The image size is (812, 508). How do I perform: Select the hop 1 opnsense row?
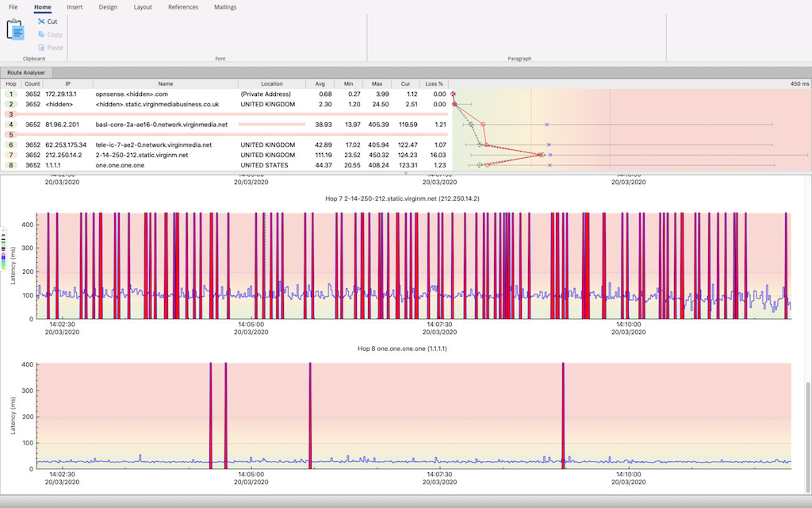coord(225,94)
